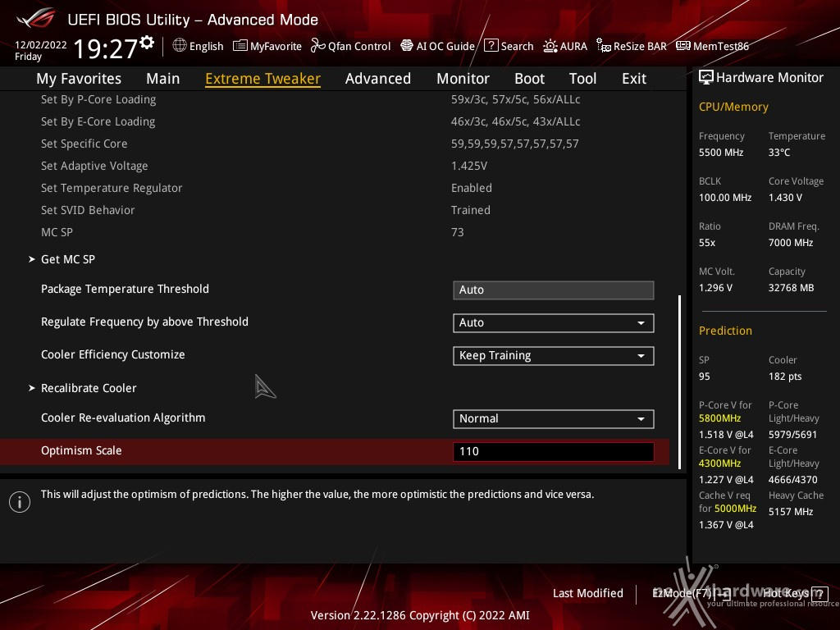Switch to EzMode (F7)
This screenshot has width=840, height=630.
tap(691, 594)
